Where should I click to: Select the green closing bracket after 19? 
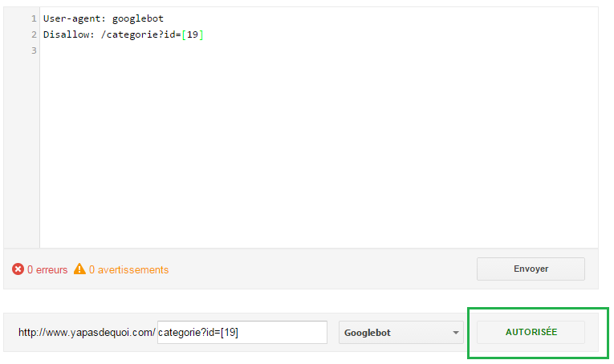(x=201, y=34)
